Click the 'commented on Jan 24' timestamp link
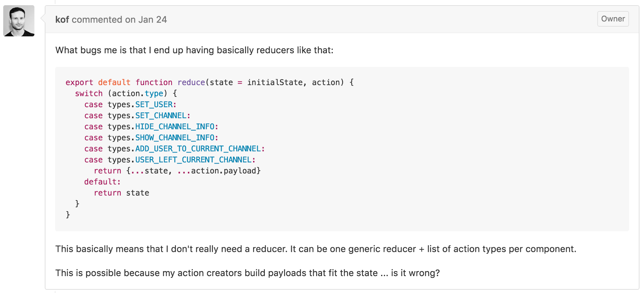The height and width of the screenshot is (293, 644). click(x=119, y=19)
